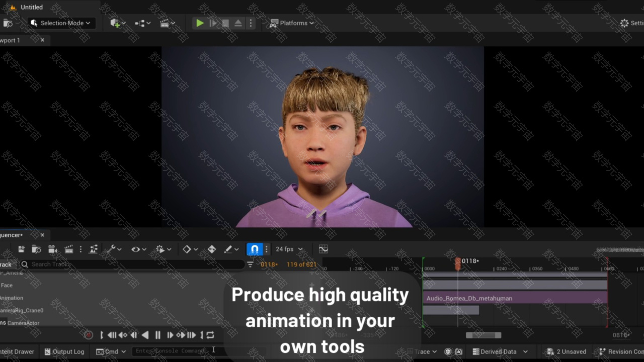Image resolution: width=644 pixels, height=362 pixels.
Task: Click the green Play in editor button
Action: pyautogui.click(x=200, y=23)
